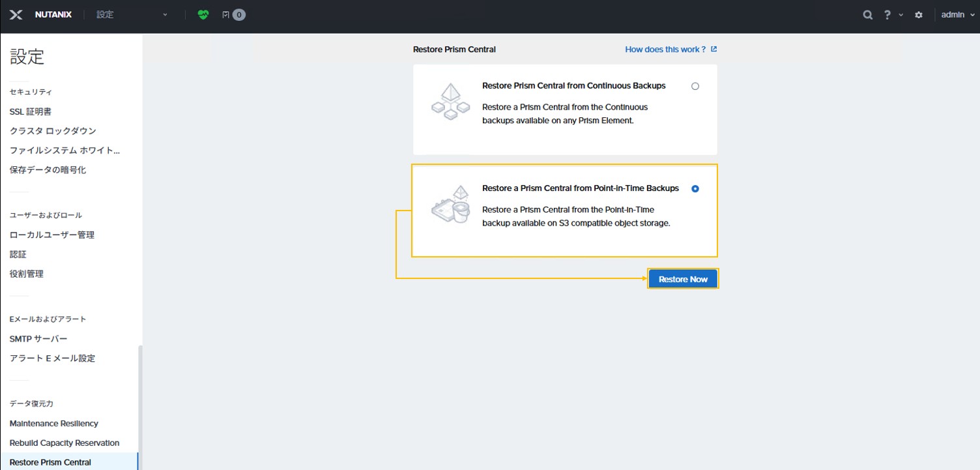This screenshot has height=470, width=980.
Task: Open the cluster health heart icon
Action: [x=203, y=14]
